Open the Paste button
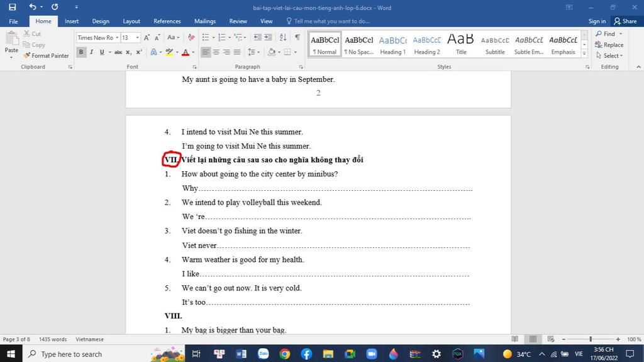644x362 pixels. click(x=11, y=45)
